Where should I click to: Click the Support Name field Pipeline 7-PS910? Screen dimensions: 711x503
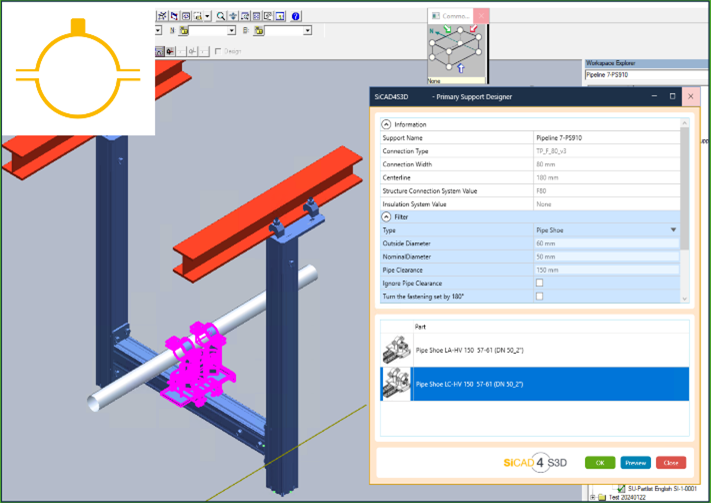click(x=605, y=137)
